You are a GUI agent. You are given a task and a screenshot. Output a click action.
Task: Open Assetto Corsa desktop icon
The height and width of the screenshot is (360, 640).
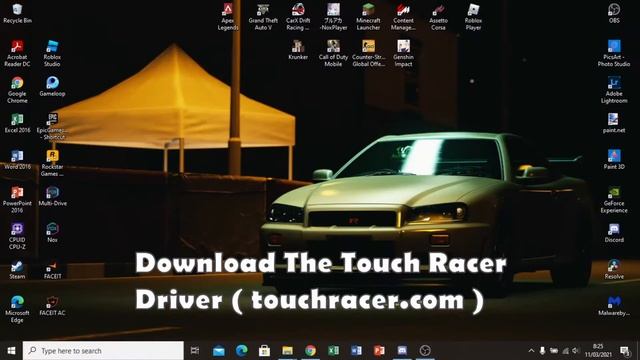pyautogui.click(x=438, y=17)
